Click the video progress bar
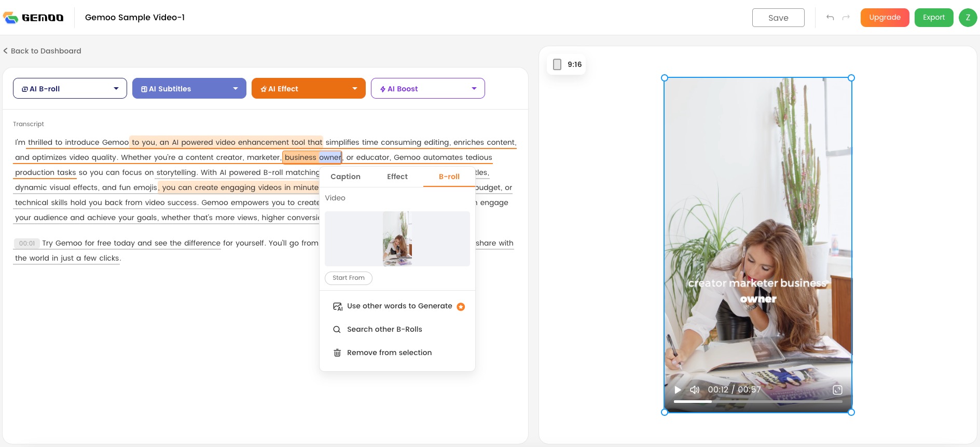The width and height of the screenshot is (980, 447). [758, 402]
